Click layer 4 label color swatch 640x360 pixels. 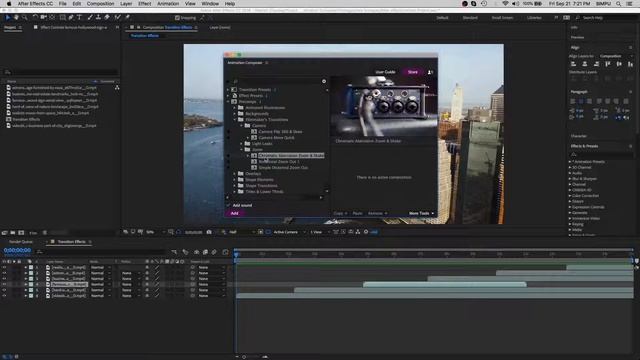click(x=31, y=284)
